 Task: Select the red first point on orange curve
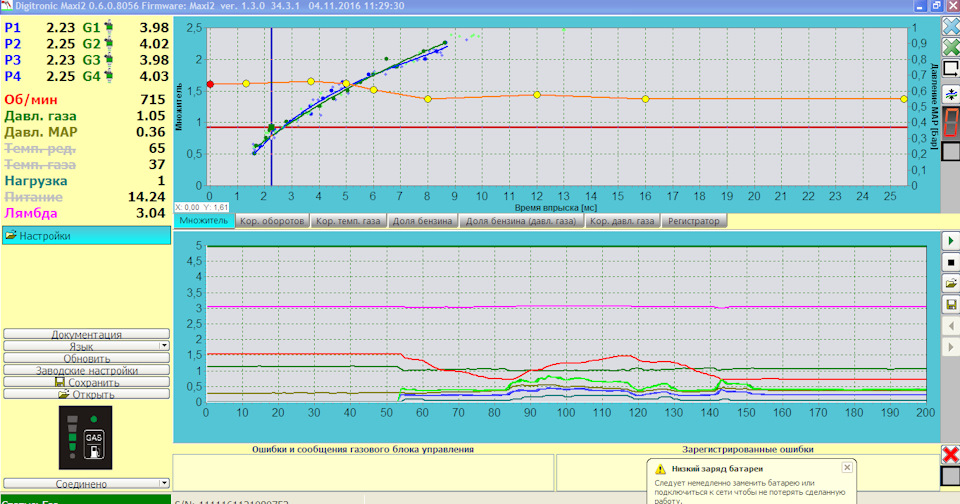pos(210,84)
